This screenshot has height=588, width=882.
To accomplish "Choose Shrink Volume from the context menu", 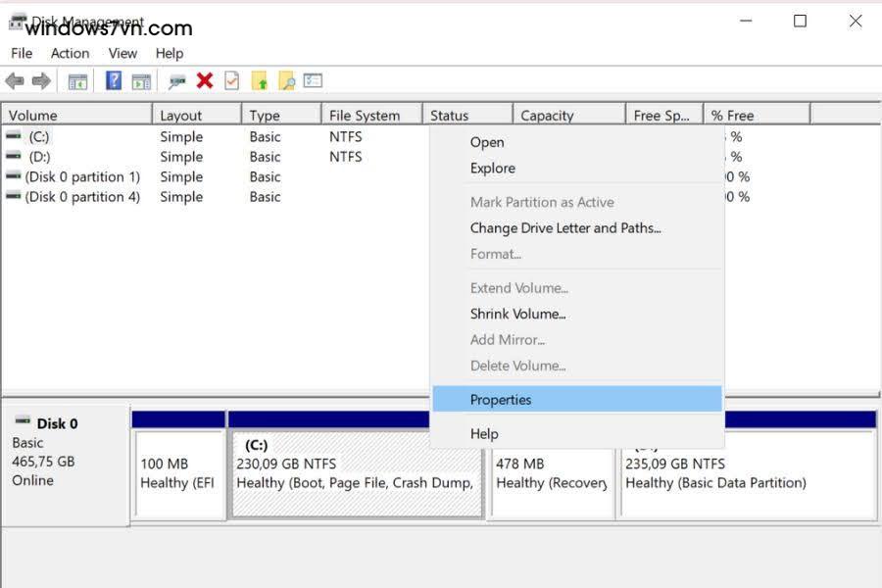I will pos(519,314).
